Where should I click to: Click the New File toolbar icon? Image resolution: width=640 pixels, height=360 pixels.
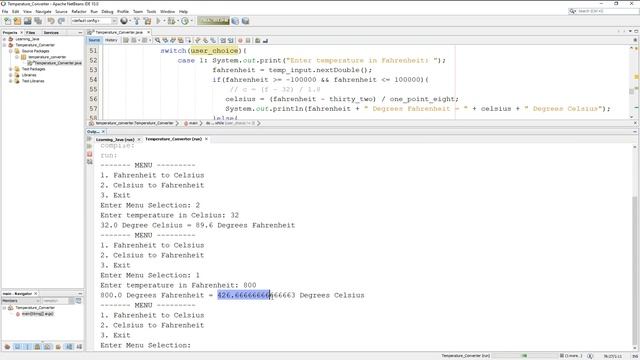[x=7, y=21]
